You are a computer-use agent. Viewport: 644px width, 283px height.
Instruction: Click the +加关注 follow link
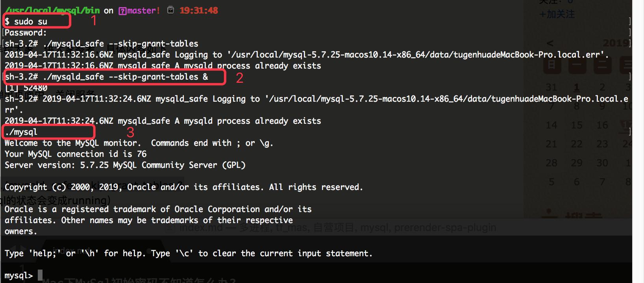(557, 14)
